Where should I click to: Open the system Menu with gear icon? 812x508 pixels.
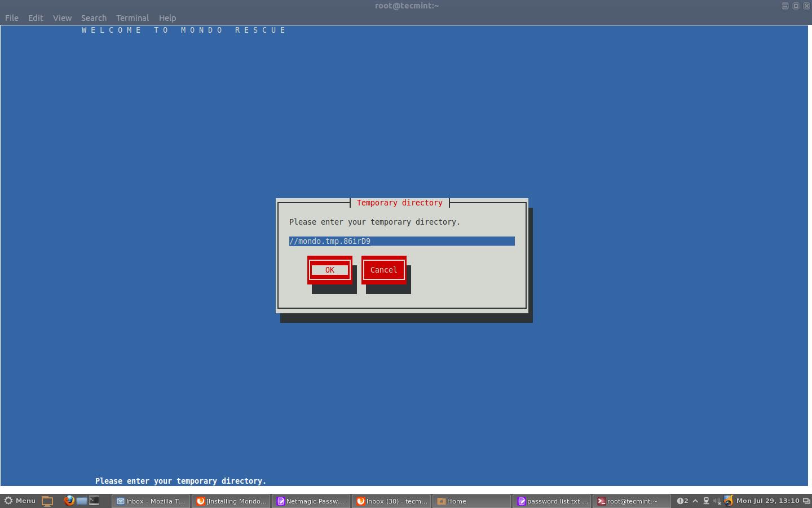20,501
